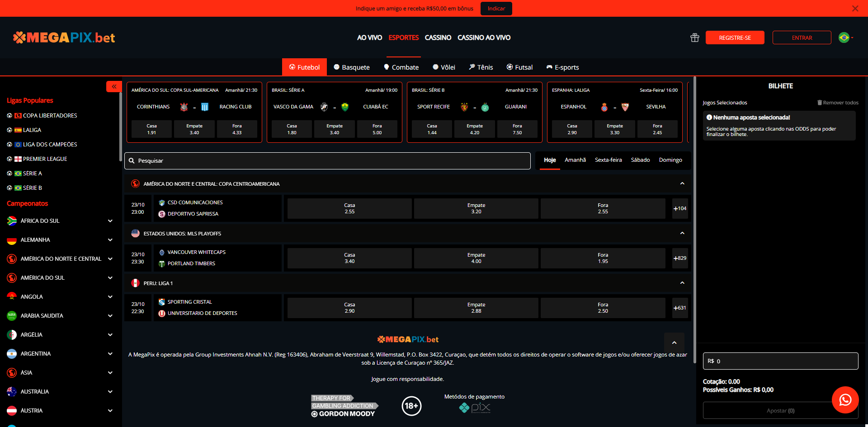Close the referral bonus banner

(855, 9)
